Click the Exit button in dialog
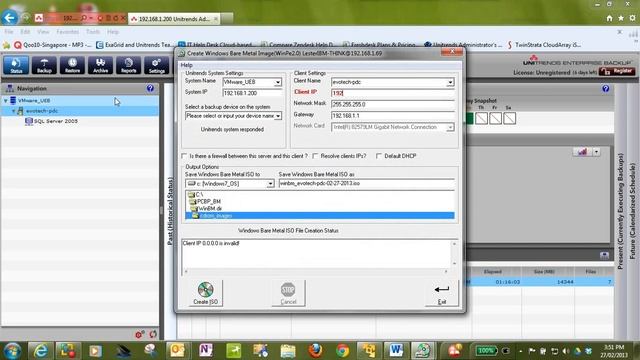 point(442,293)
